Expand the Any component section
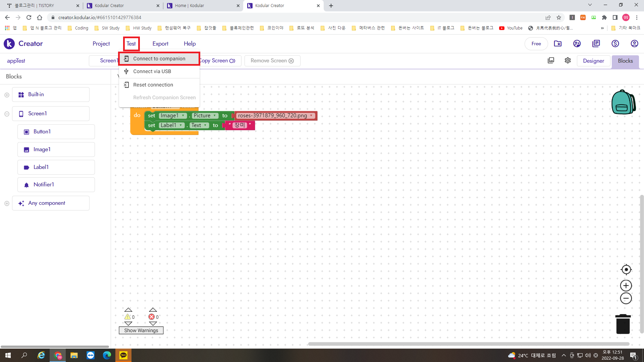Screen dimensions: 644x362 coord(7,203)
